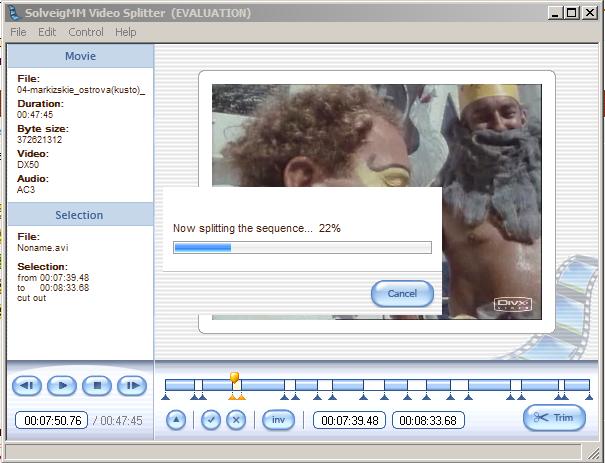Select the right orange selected marker
Viewport: 605px width, 463px height.
(x=241, y=397)
